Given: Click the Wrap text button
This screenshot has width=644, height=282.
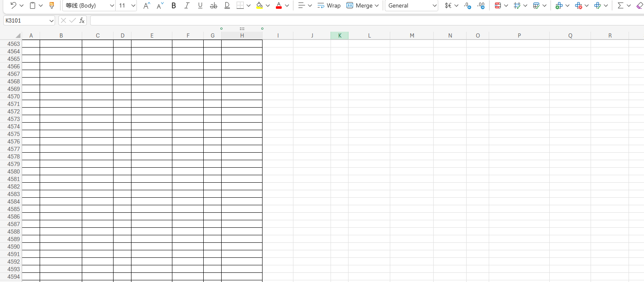Looking at the screenshot, I should tap(329, 5).
